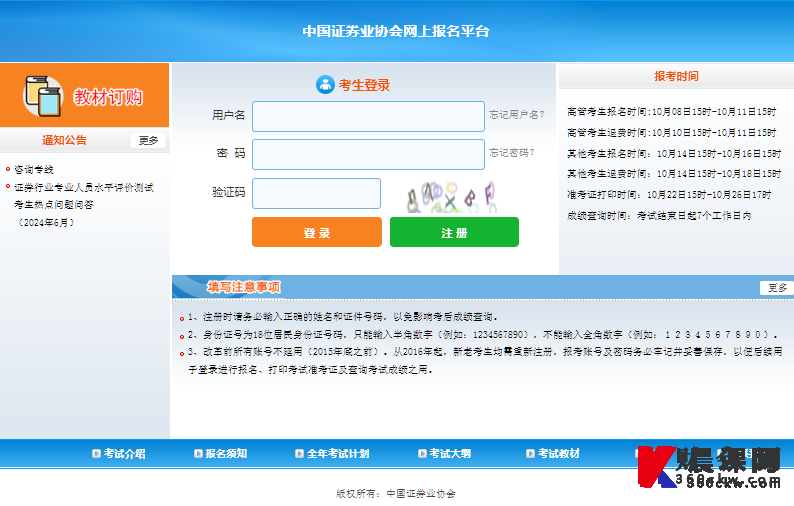Viewport: 794px width, 506px height.
Task: Click the 中国证券业协会网上报名平台 page title
Action: click(x=396, y=31)
